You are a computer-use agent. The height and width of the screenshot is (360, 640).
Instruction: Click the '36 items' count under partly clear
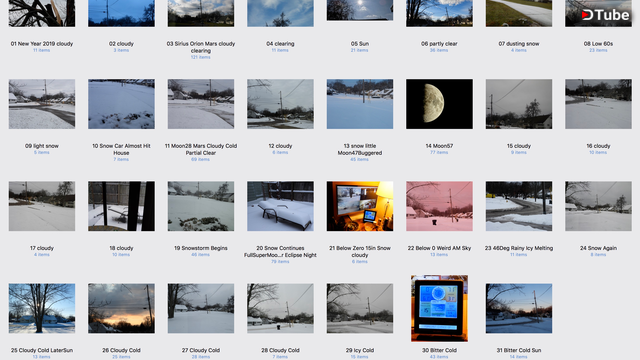(439, 50)
